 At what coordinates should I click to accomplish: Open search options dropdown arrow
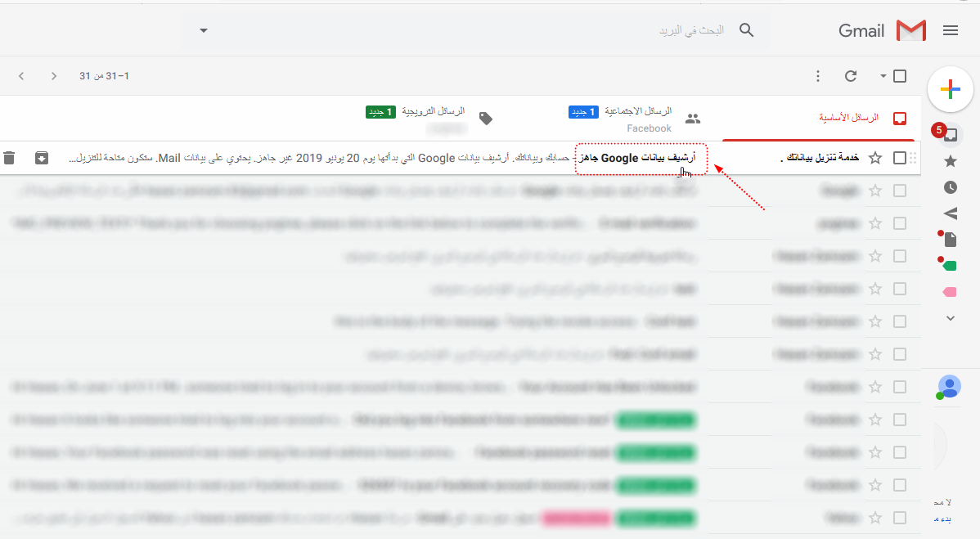(x=204, y=30)
